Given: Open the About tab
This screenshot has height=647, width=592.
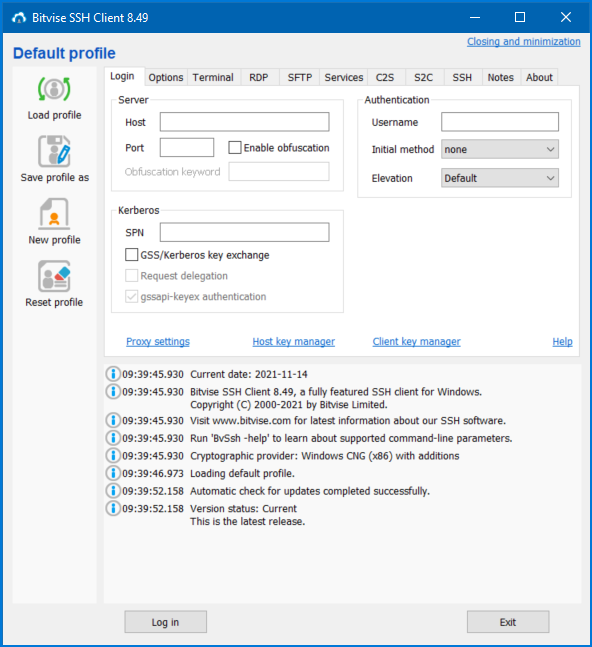Looking at the screenshot, I should click(539, 77).
